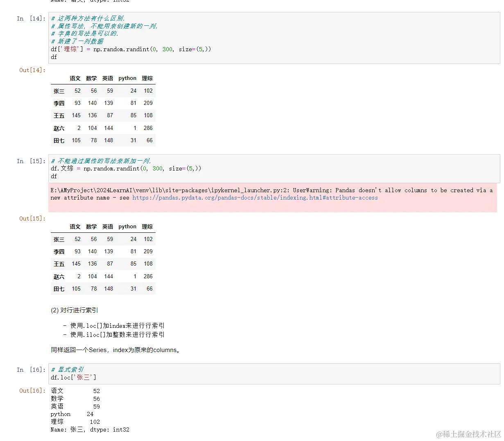Screen dimensions: 504x441
Task: Click 'python' column header in Out[14] table
Action: point(127,78)
